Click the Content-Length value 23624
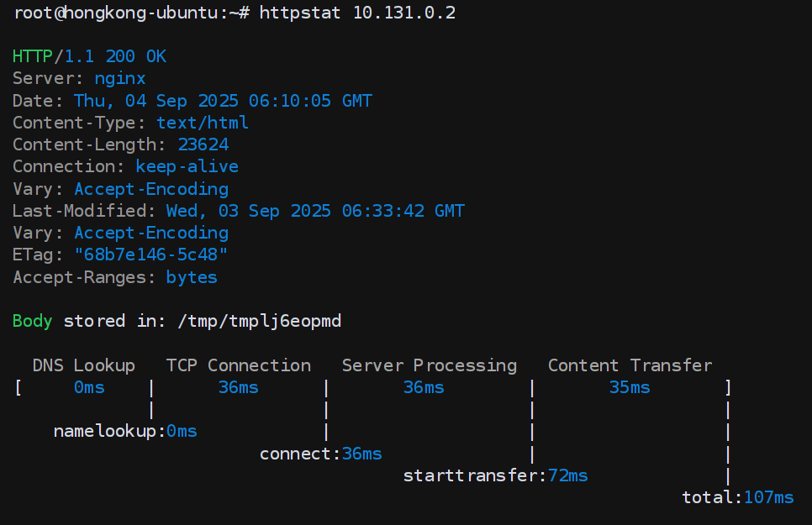Image resolution: width=812 pixels, height=525 pixels. (203, 144)
